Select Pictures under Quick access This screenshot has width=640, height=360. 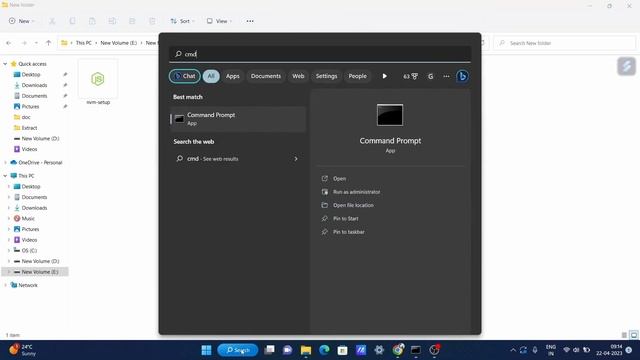click(x=30, y=107)
